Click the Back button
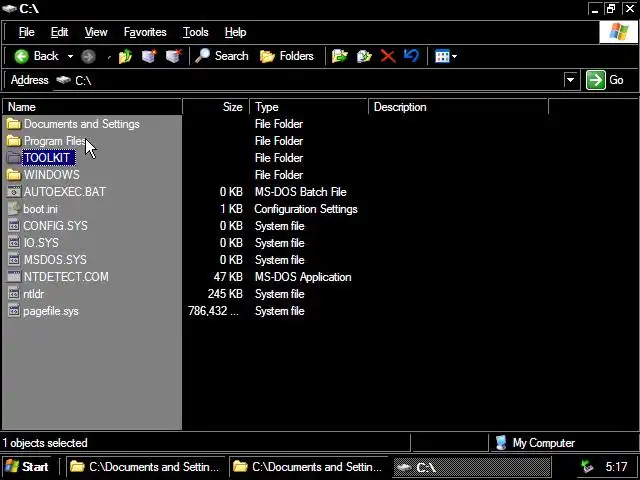Viewport: 640px width, 480px height. point(37,56)
